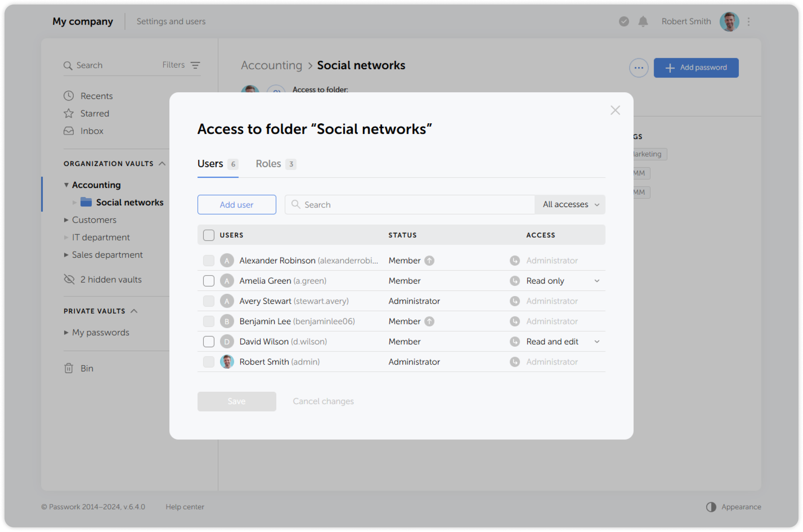This screenshot has height=532, width=803.
Task: Click the hidden vaults eye icon
Action: pyautogui.click(x=69, y=279)
